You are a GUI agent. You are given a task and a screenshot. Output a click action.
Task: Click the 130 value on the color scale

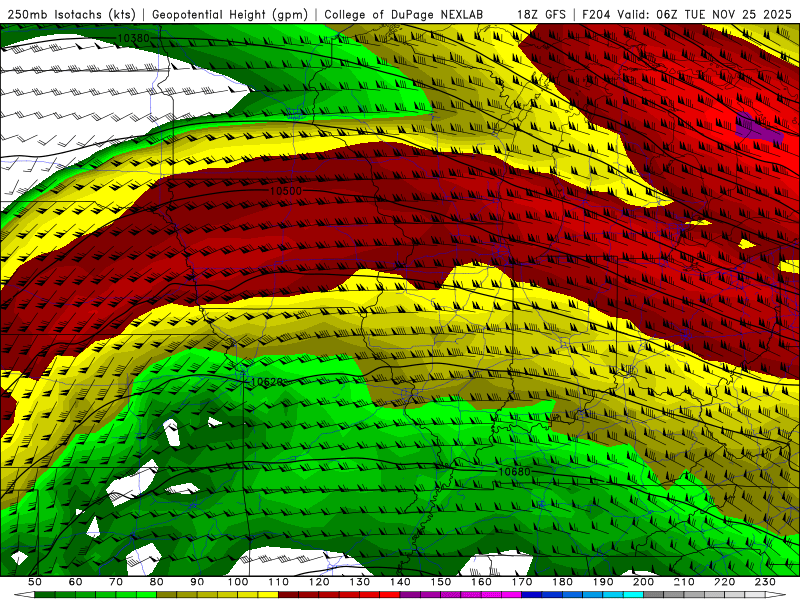click(360, 582)
